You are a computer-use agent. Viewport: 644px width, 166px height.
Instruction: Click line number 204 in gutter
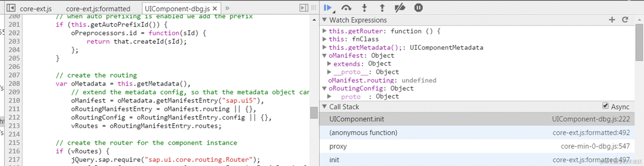[x=14, y=50]
